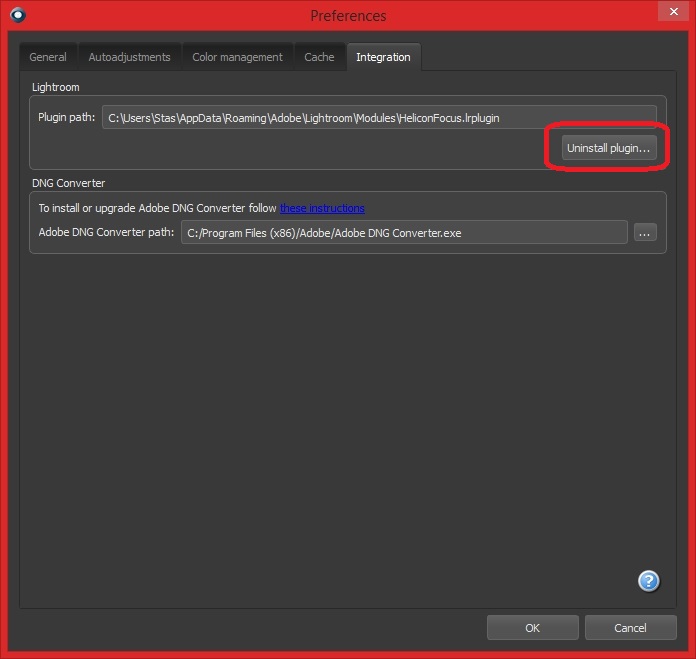
Task: Click the Lightroom plugin path field
Action: 379,117
